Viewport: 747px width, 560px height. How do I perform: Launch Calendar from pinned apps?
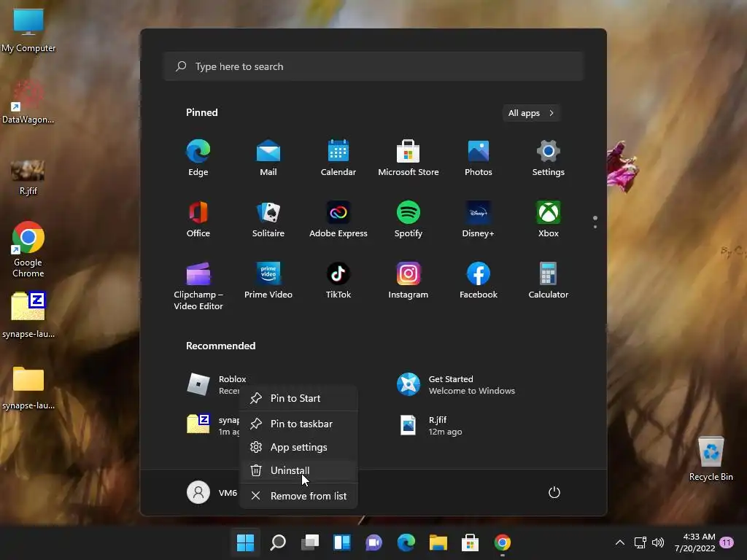[x=338, y=158]
